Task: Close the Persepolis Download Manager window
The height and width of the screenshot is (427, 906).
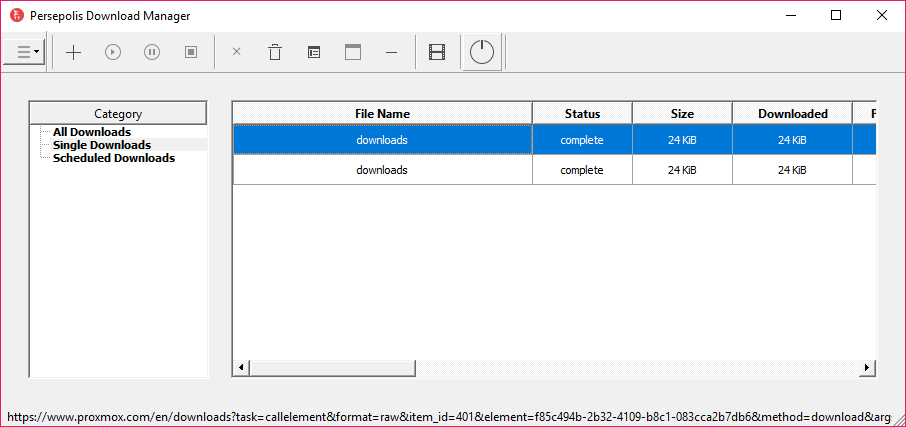Action: point(882,16)
